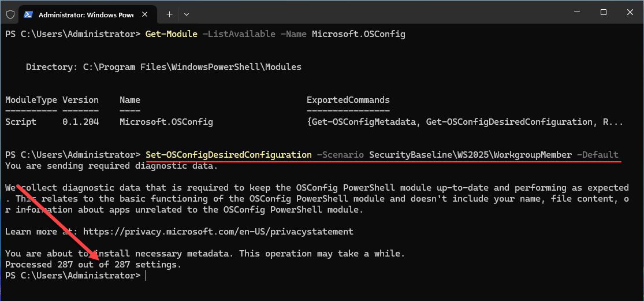Screen dimensions: 644x301
Task: Click the ExportedCommands column header
Action: pyautogui.click(x=348, y=100)
